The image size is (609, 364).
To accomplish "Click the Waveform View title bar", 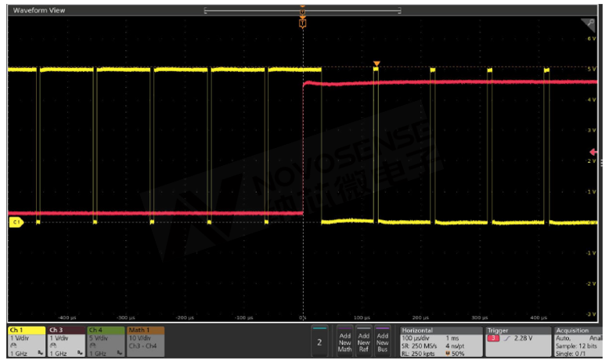I will (x=39, y=10).
